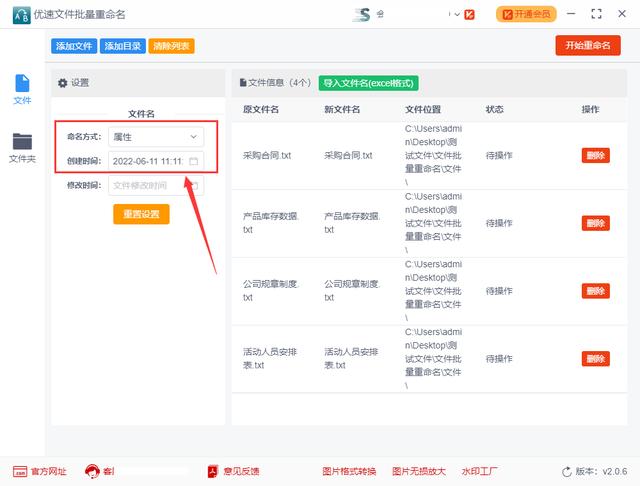Click 状态 column header
The image size is (640, 486).
495,109
